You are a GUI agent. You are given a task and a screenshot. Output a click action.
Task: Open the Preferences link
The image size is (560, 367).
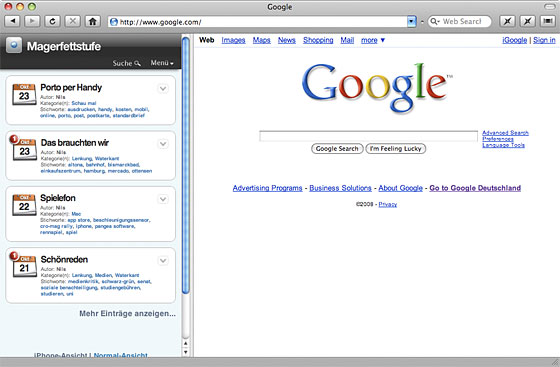tap(498, 139)
